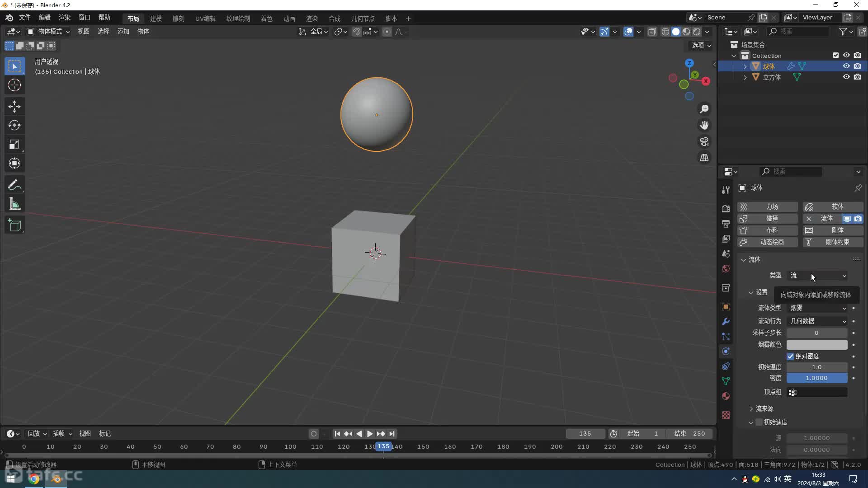Open the 文件 menu

24,18
